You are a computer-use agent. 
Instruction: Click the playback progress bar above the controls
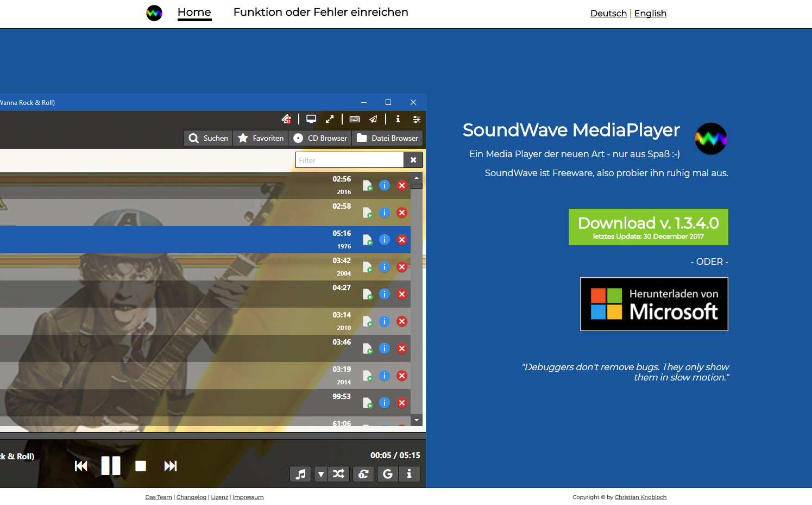pyautogui.click(x=213, y=436)
